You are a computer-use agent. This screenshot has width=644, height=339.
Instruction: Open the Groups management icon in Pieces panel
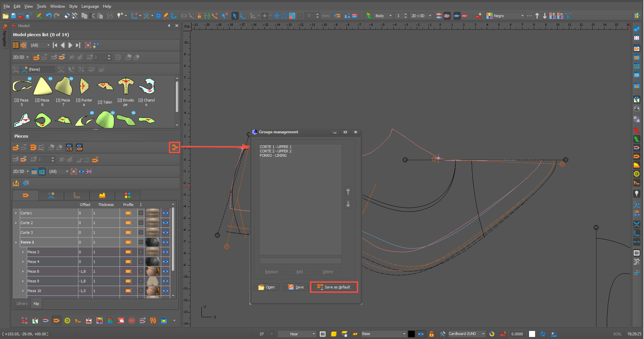[x=175, y=147]
